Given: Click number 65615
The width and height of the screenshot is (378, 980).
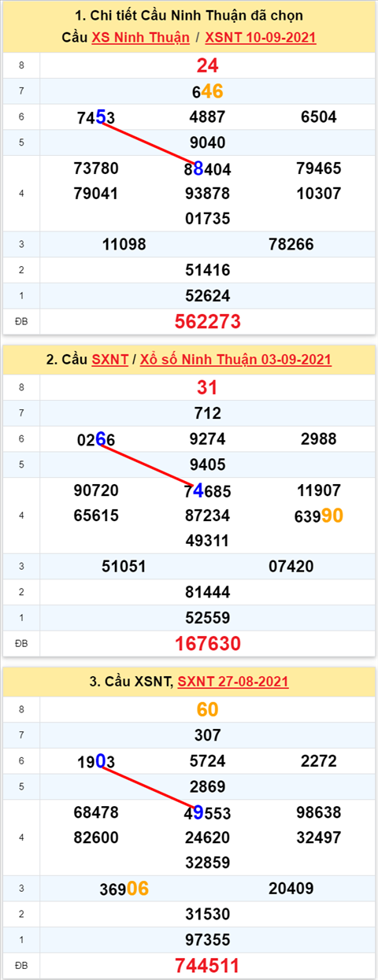Looking at the screenshot, I should tap(95, 516).
